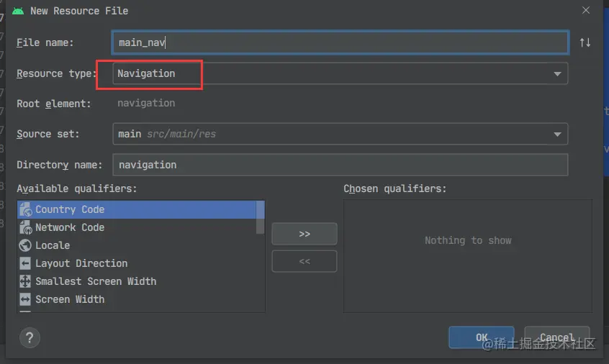This screenshot has height=364, width=609.
Task: Open help with the question mark button
Action: [30, 337]
